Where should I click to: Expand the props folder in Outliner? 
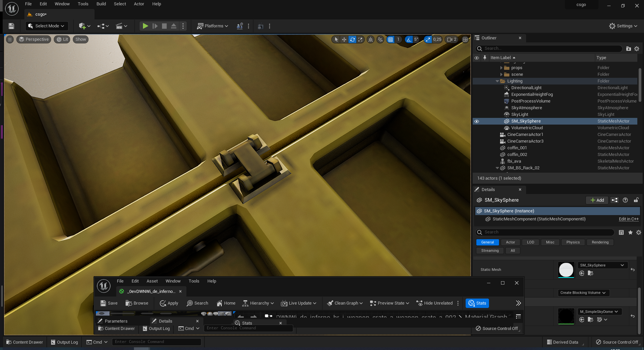[x=501, y=68]
